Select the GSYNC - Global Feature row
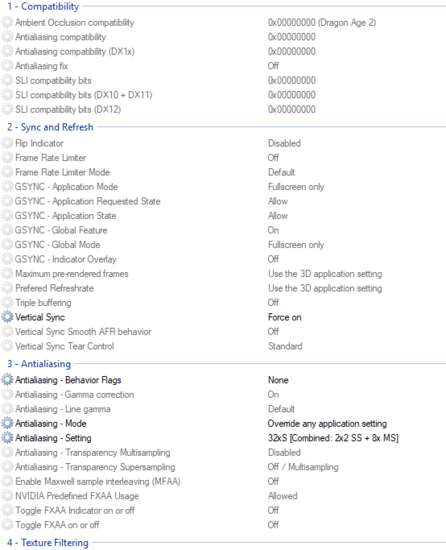 point(223,230)
